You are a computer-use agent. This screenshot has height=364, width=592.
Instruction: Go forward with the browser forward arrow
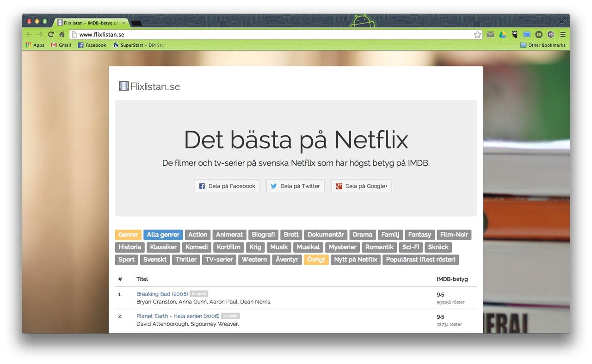coord(40,34)
